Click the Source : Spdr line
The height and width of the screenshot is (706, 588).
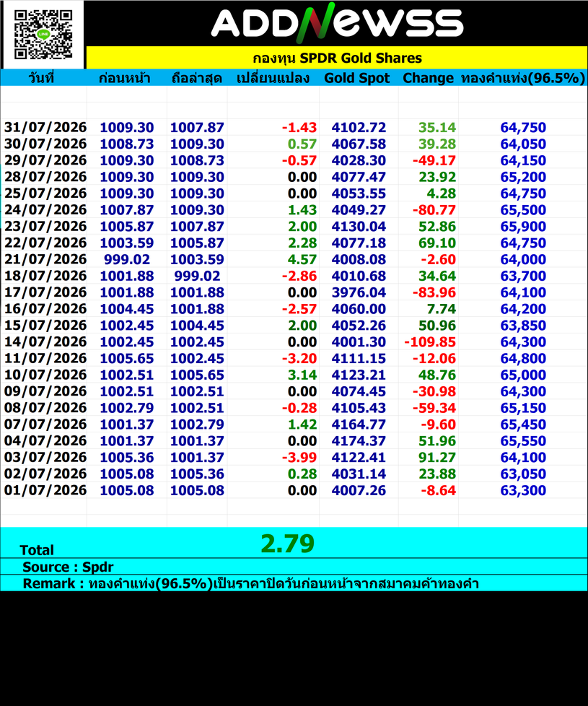point(68,567)
